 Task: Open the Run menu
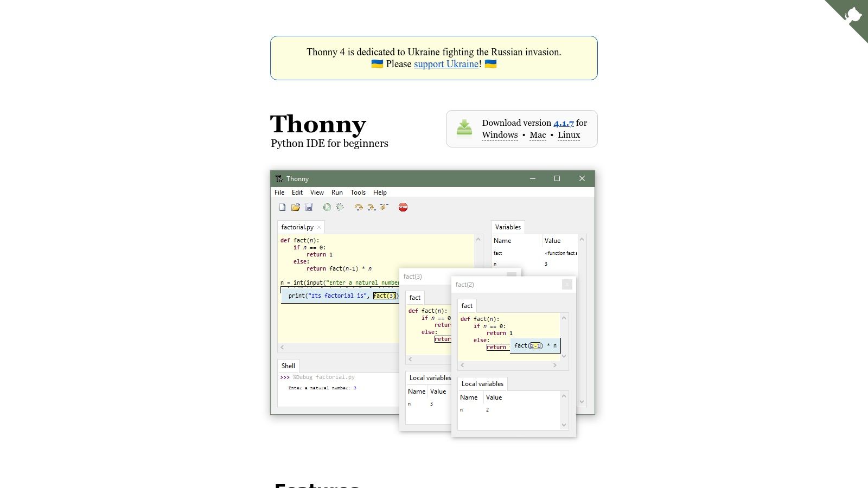[x=337, y=192]
